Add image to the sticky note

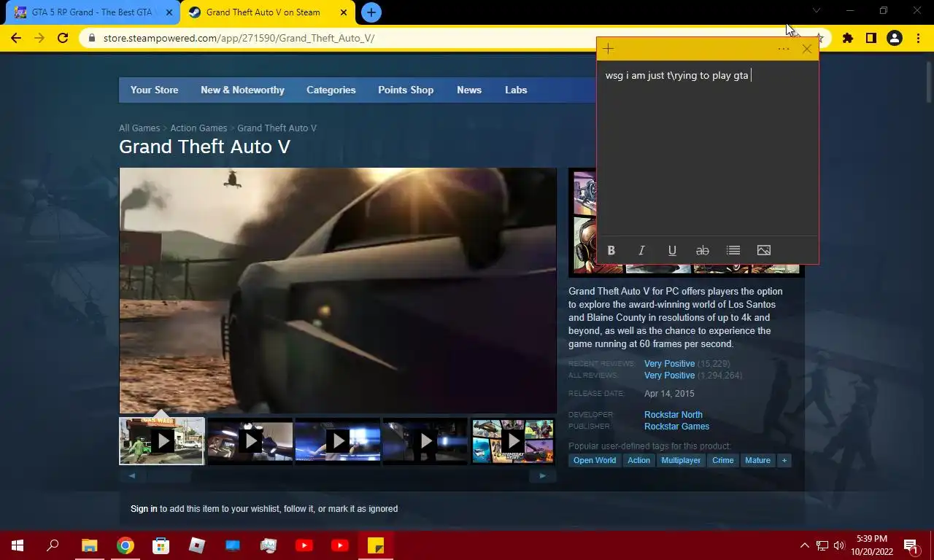pos(764,250)
